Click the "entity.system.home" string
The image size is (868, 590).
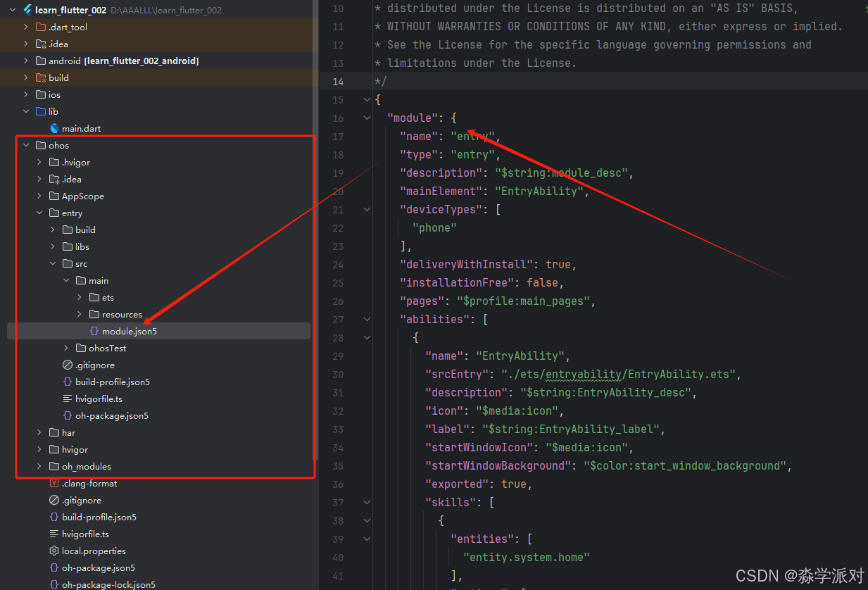(x=527, y=558)
